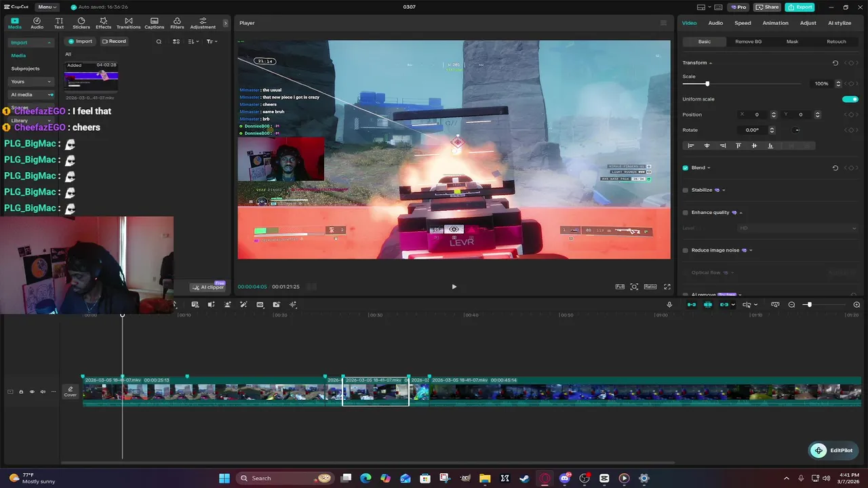Collapse the Import section in sidebar
This screenshot has height=488, width=868.
pos(31,43)
